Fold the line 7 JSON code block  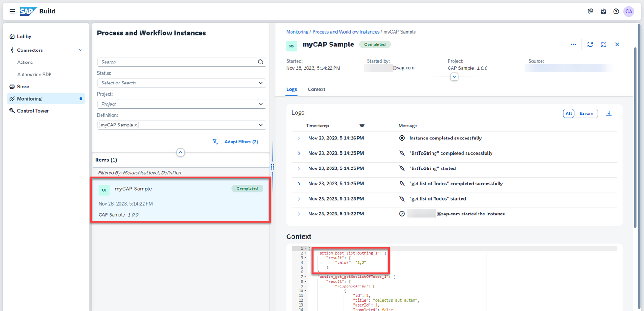pyautogui.click(x=305, y=277)
